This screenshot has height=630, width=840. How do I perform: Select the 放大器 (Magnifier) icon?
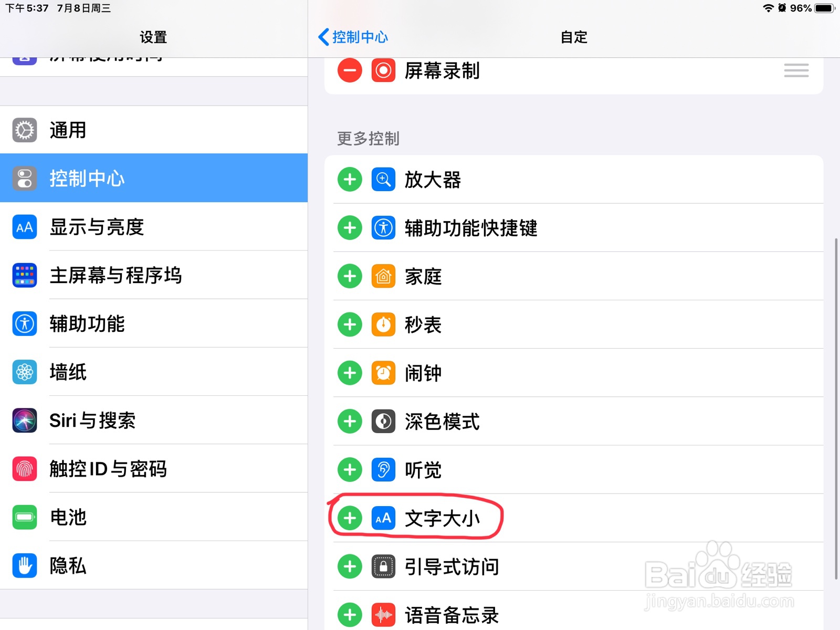[383, 180]
